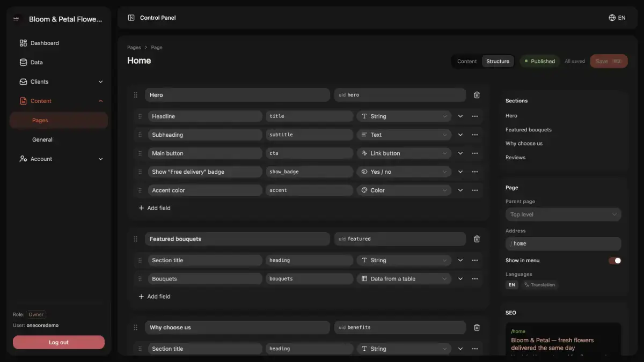Screen dimensions: 644x362
Task: Expand the Bouquets field details chevron
Action: 460,279
